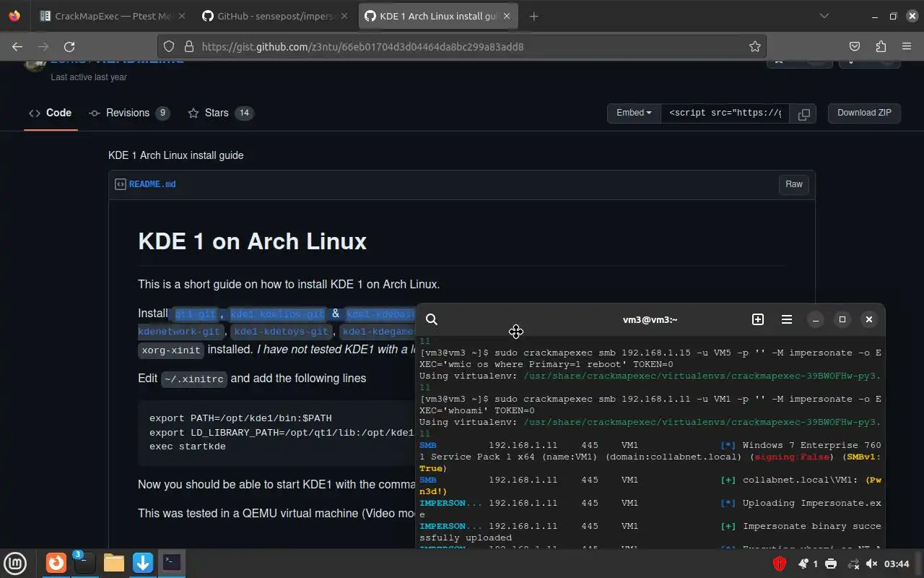The height and width of the screenshot is (578, 924).
Task: Click the '~/.xinitrc' inline code
Action: pyautogui.click(x=194, y=379)
